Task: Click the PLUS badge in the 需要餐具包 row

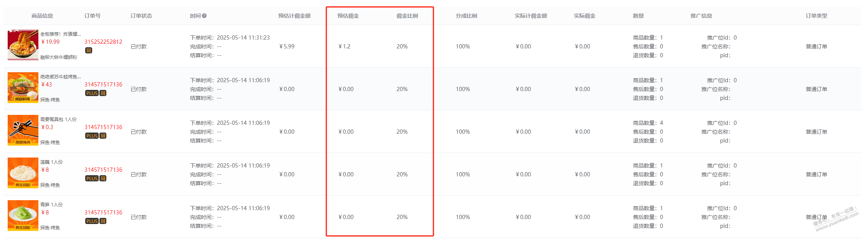Action: coord(92,136)
